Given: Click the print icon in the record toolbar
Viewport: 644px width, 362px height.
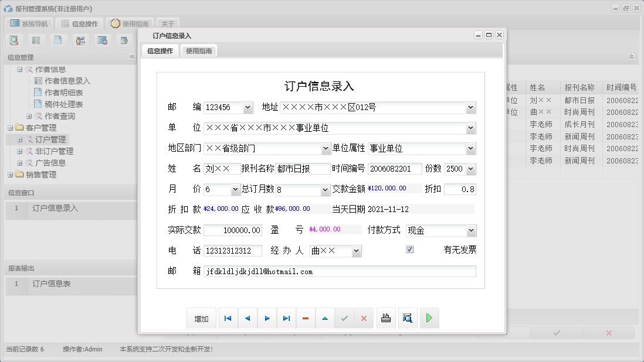Looking at the screenshot, I should tap(386, 318).
